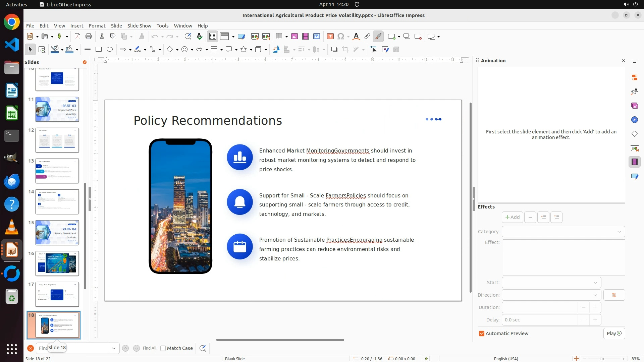Enable the Match Case checkbox
The height and width of the screenshot is (362, 644).
(163, 348)
